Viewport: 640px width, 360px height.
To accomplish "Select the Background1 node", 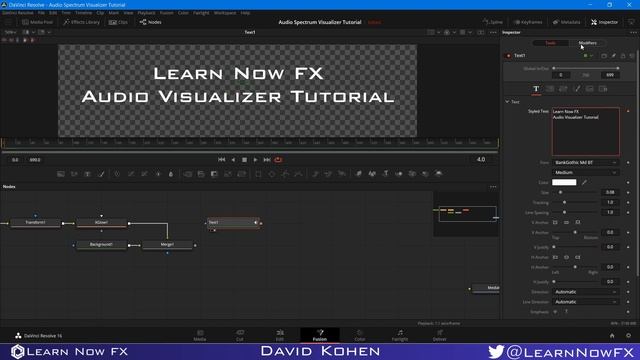I will [x=101, y=244].
